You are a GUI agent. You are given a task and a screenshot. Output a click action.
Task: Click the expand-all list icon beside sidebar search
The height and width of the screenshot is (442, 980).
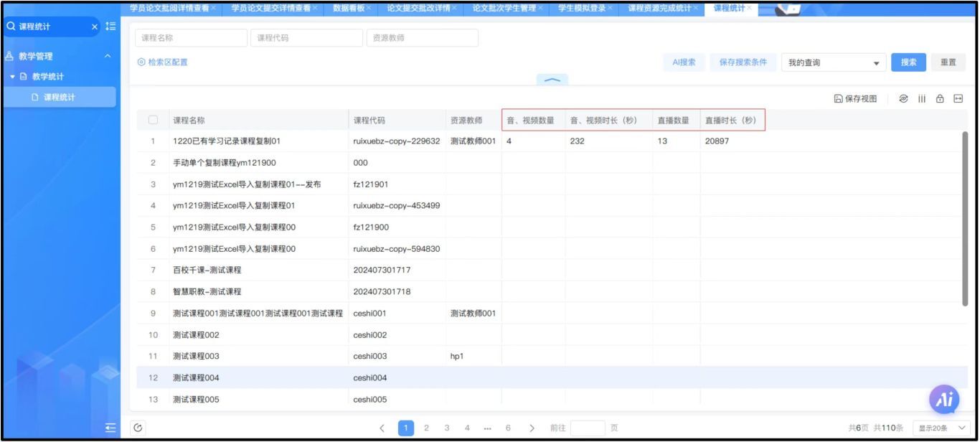pos(110,27)
